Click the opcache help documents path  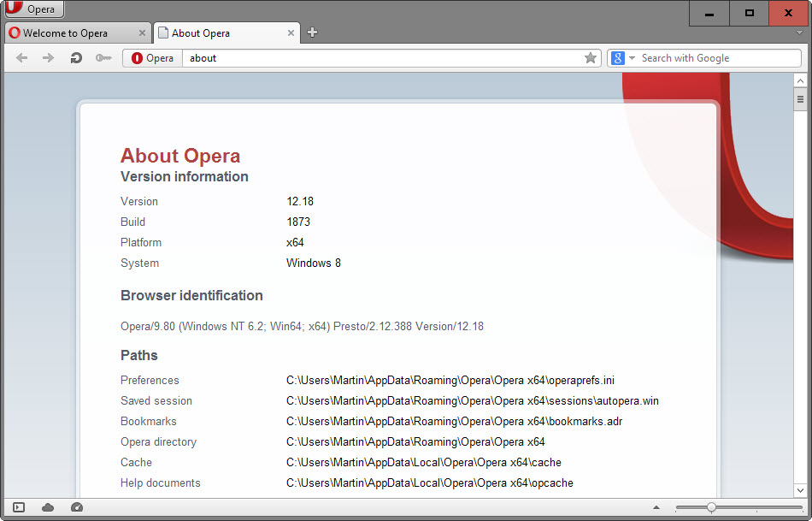429,483
